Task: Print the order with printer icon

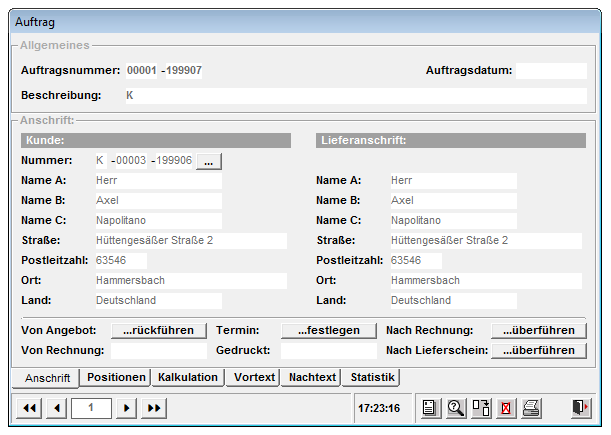Action: tap(531, 408)
